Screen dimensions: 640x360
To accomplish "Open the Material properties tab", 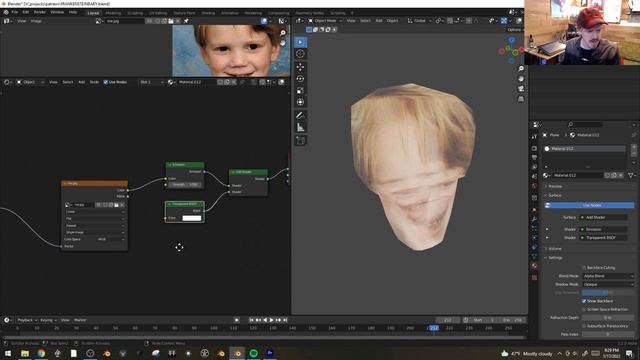I will click(x=534, y=266).
